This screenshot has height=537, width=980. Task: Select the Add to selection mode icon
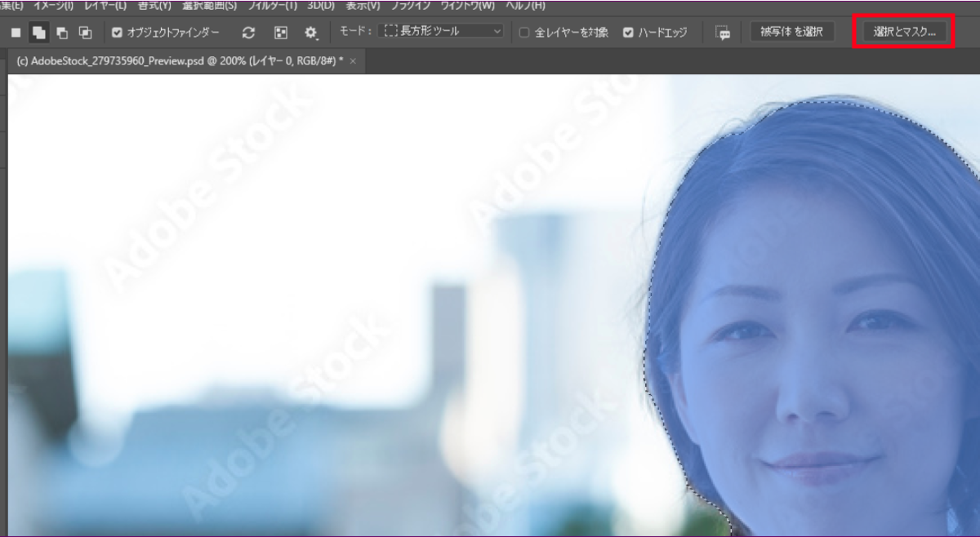[x=38, y=33]
